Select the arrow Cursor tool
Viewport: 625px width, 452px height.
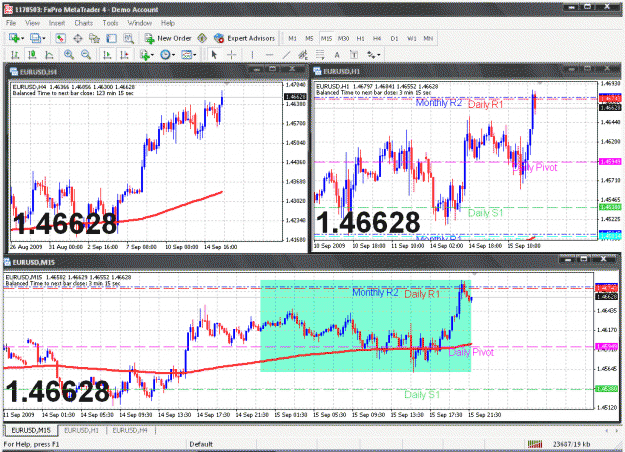(214, 55)
